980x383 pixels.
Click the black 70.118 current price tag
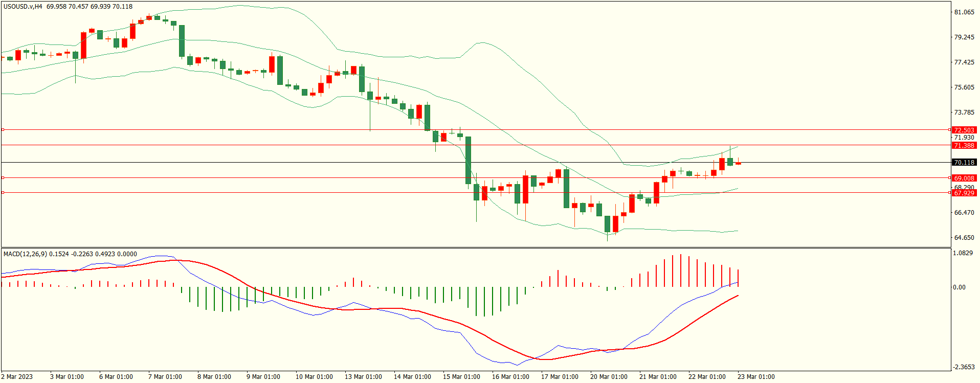tap(964, 162)
